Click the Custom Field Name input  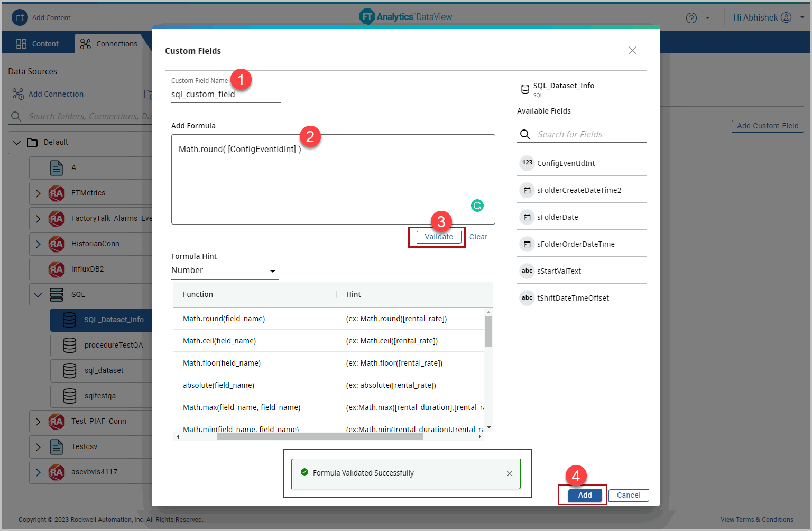click(x=225, y=95)
